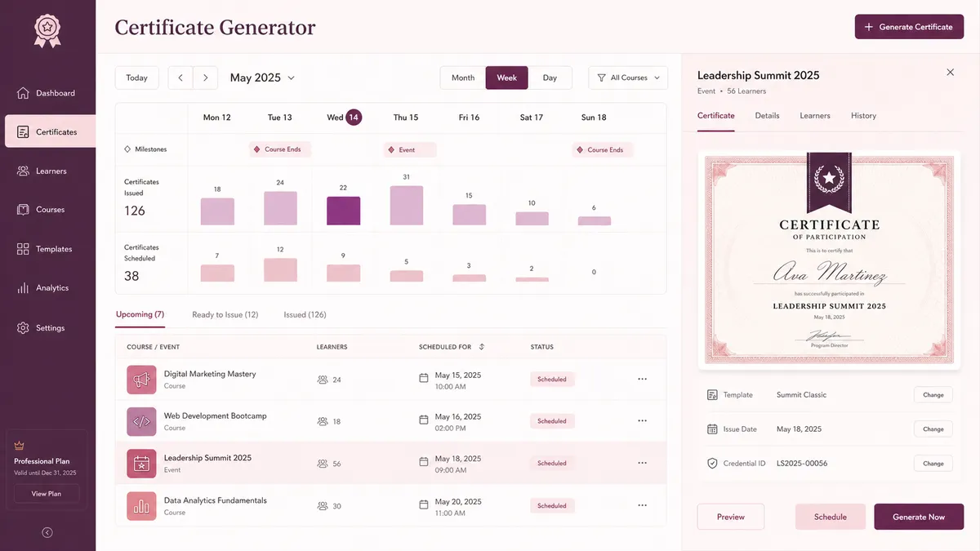Show the Upcoming (7) tab
This screenshot has width=980, height=551.
(x=140, y=315)
